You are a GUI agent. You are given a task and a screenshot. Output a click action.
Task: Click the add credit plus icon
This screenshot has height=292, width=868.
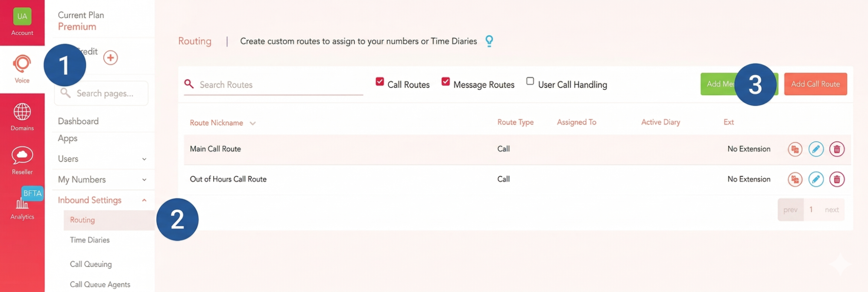click(x=110, y=58)
